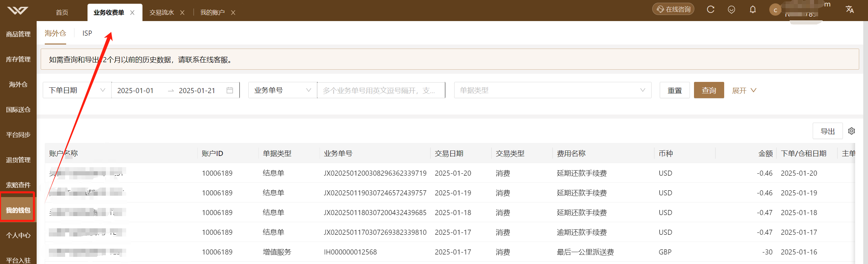Open 我的钱包 in sidebar
The image size is (868, 264).
click(18, 210)
